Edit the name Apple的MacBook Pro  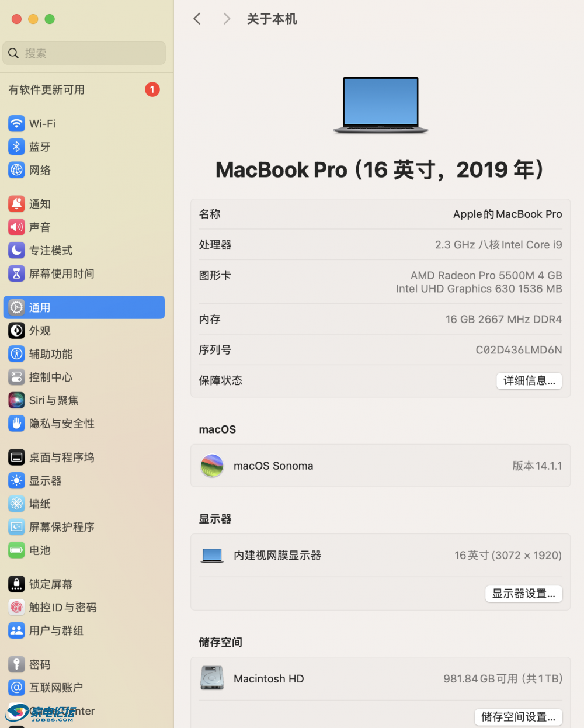(507, 214)
